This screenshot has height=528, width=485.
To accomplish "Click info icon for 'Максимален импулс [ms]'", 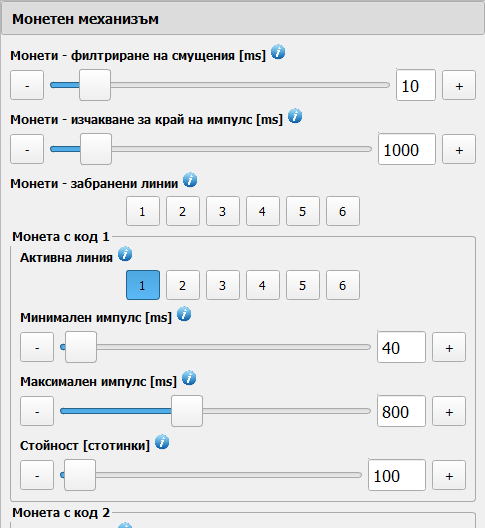I will [x=189, y=378].
